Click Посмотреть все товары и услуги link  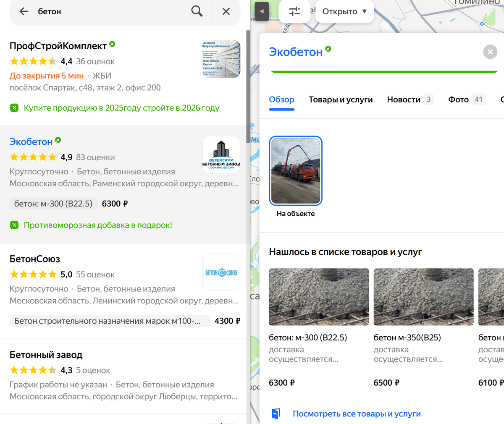(x=357, y=414)
